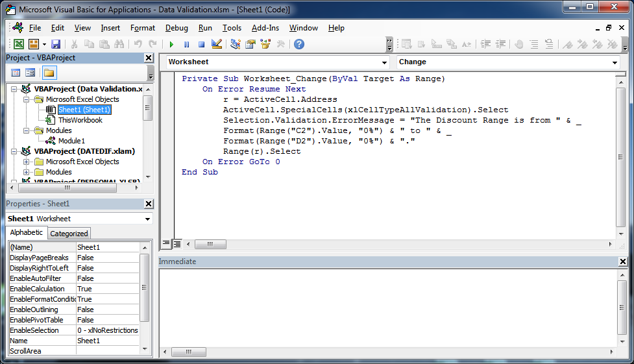Open the Tools menu
634x364 pixels.
232,28
